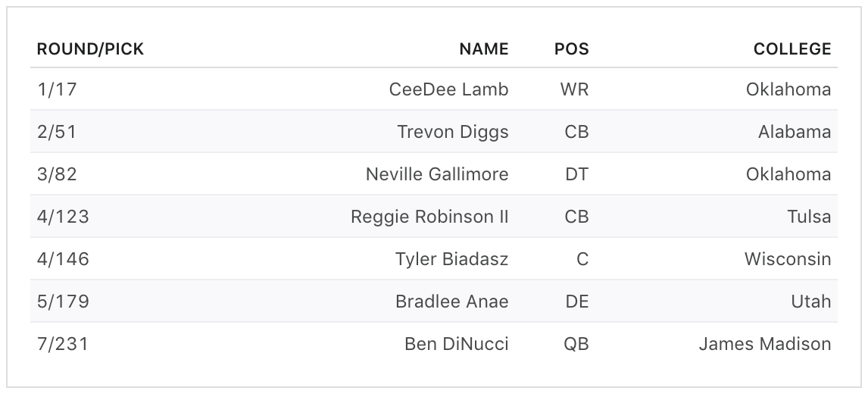Select the Trevon Diggs name cell
Screen dimensions: 868x400
[452, 132]
